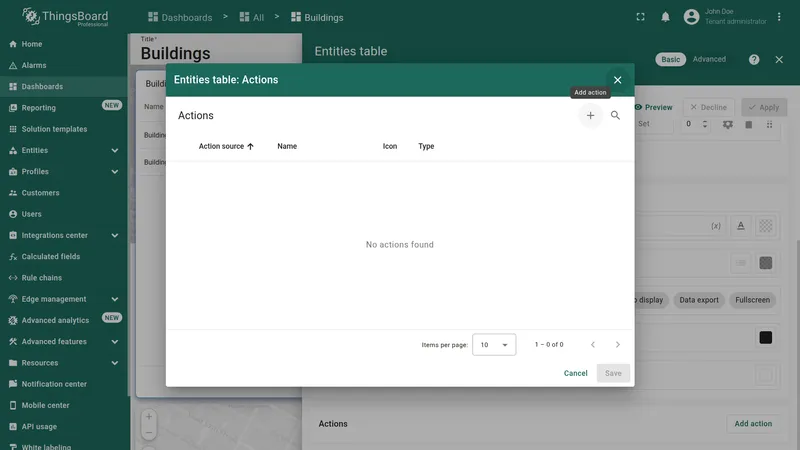The width and height of the screenshot is (800, 450).
Task: Click the number stepper arrows
Action: click(x=705, y=124)
